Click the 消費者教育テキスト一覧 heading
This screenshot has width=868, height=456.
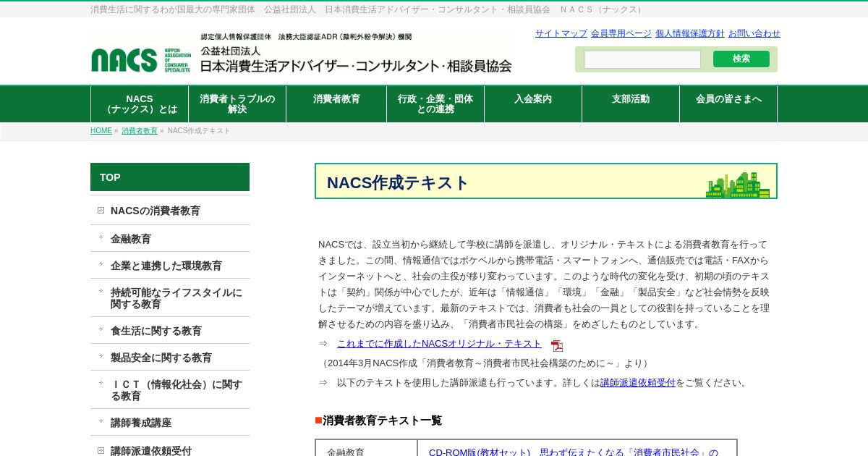(x=382, y=421)
